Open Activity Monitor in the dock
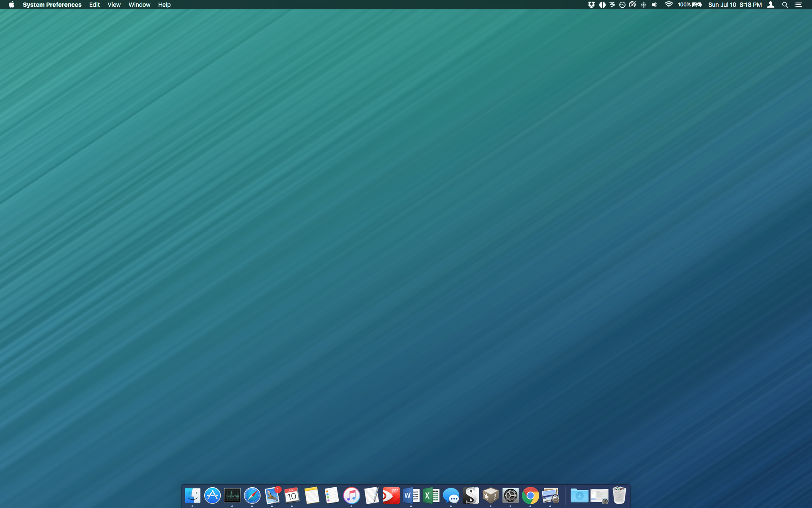Image resolution: width=812 pixels, height=508 pixels. coord(232,495)
